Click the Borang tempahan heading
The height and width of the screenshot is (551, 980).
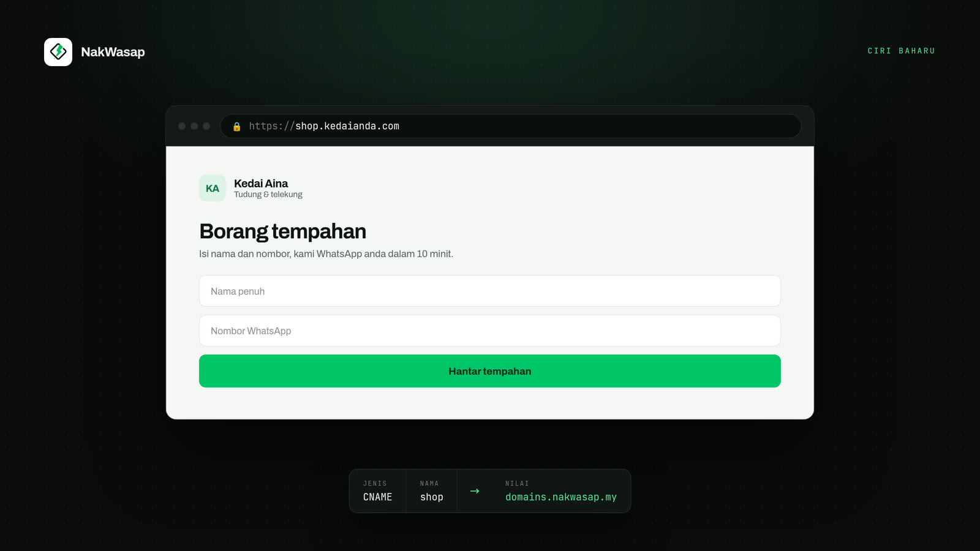click(283, 231)
